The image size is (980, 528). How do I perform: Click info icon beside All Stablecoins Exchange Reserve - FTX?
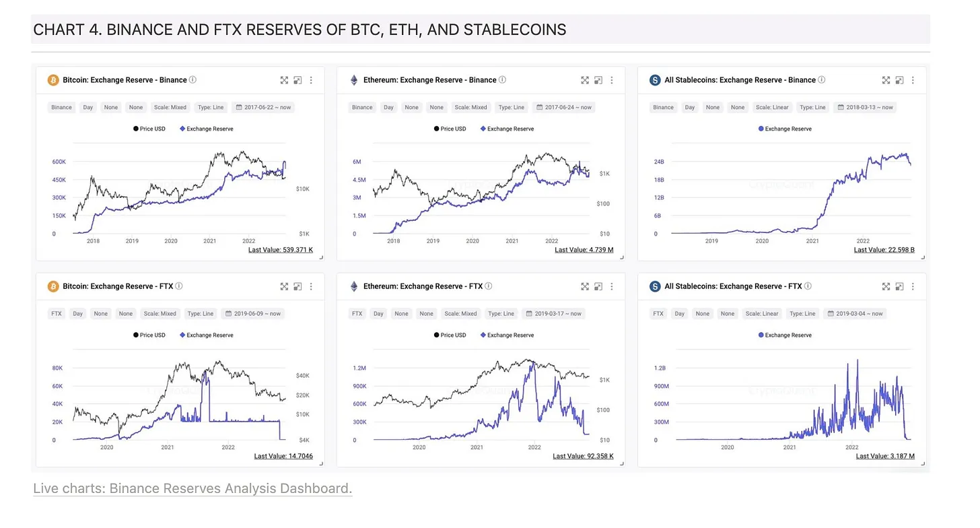808,286
